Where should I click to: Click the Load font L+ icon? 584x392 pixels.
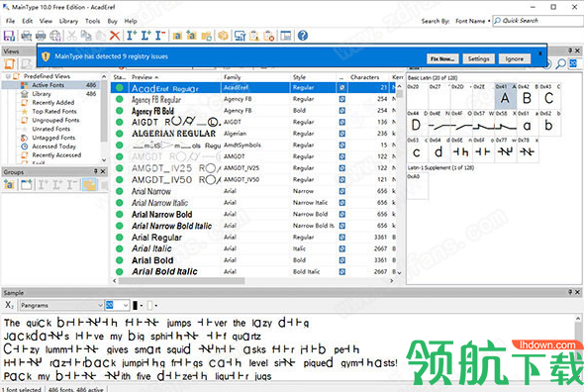pyautogui.click(x=146, y=36)
